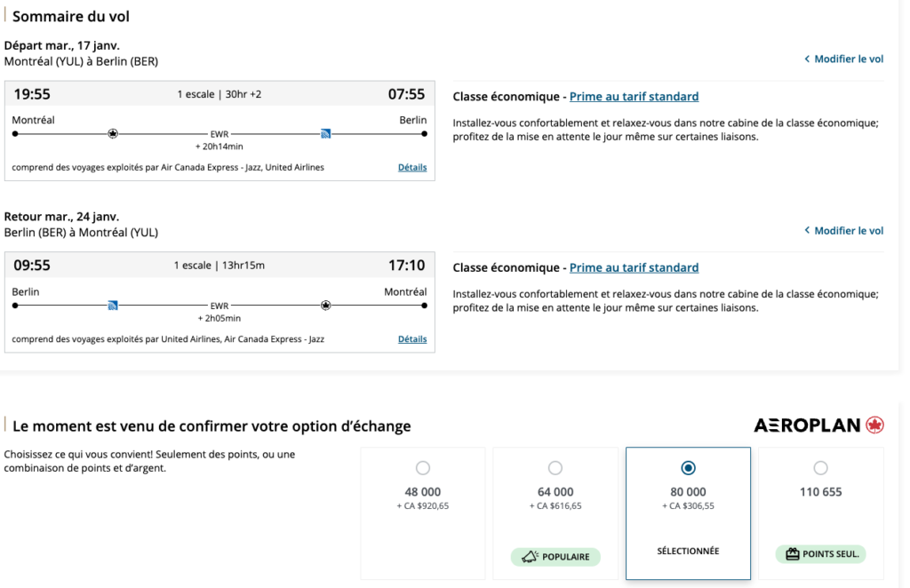
Task: Click the EWR layover label on outbound flight
Action: (x=220, y=134)
